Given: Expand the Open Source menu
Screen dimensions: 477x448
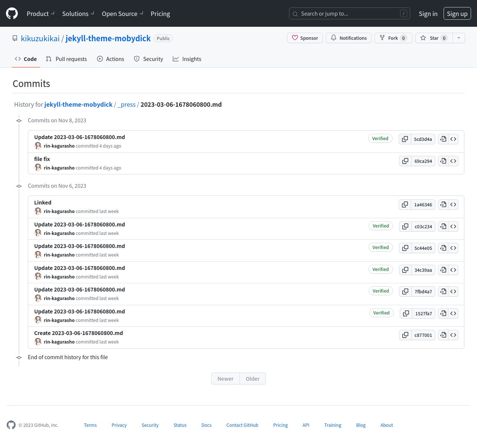Looking at the screenshot, I should coord(123,14).
